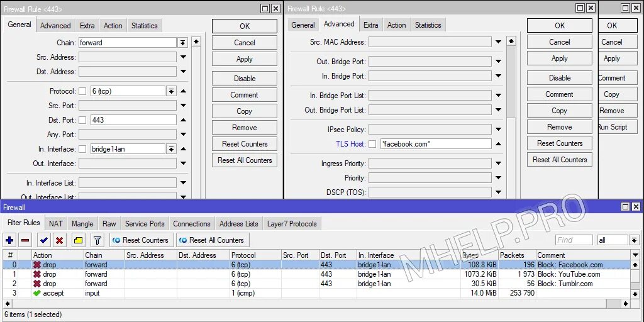
Task: Click the Packets column header
Action: click(x=517, y=255)
